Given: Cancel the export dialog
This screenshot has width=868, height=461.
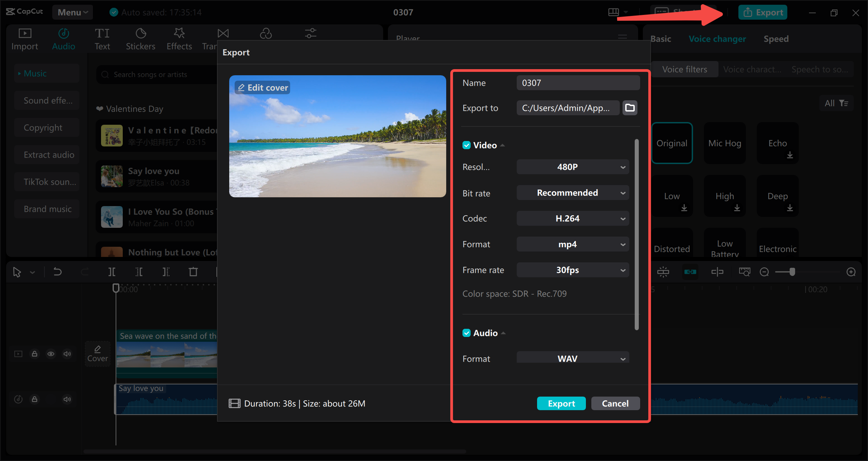Looking at the screenshot, I should (x=615, y=403).
